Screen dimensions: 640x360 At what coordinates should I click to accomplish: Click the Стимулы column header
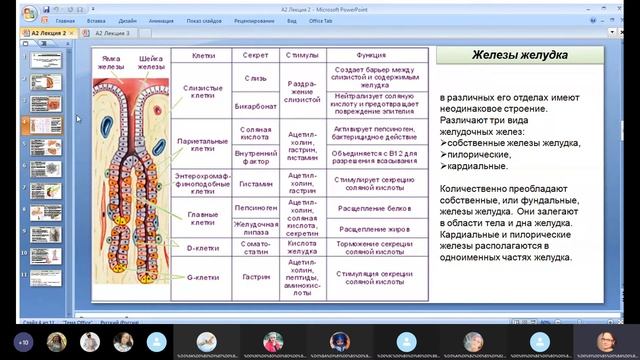click(302, 56)
